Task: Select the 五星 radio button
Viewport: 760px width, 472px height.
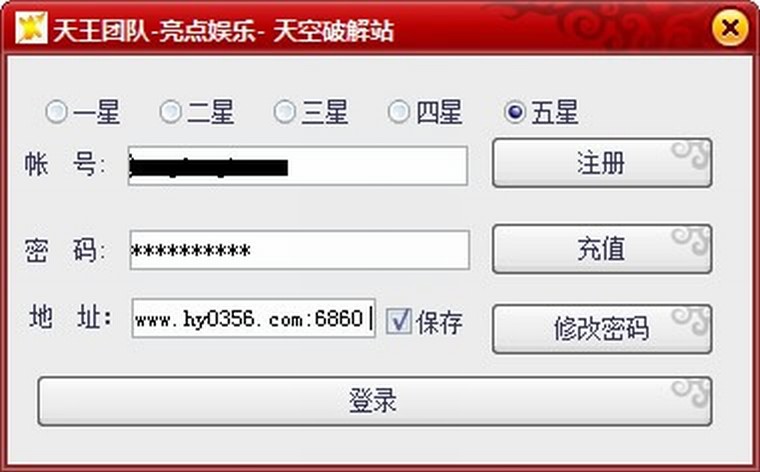Action: point(515,112)
